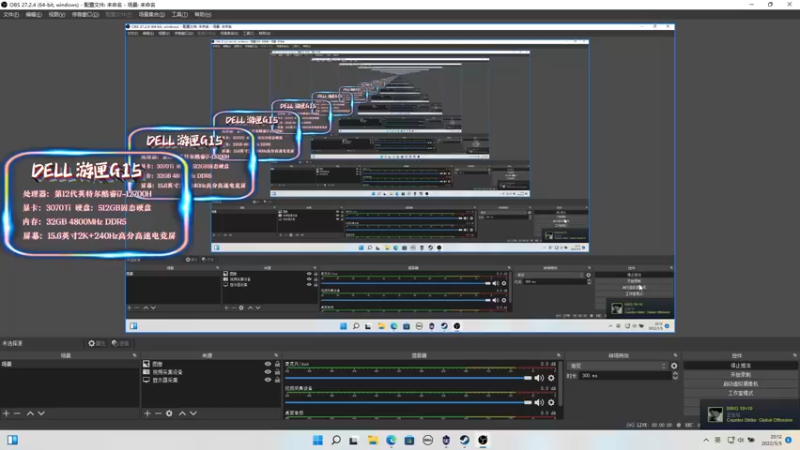Open File Explorer from the taskbar
Viewport: 800px width, 450px height.
coord(372,440)
